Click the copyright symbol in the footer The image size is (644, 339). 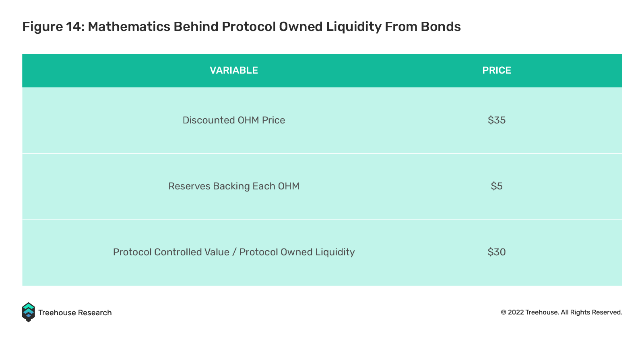[503, 312]
